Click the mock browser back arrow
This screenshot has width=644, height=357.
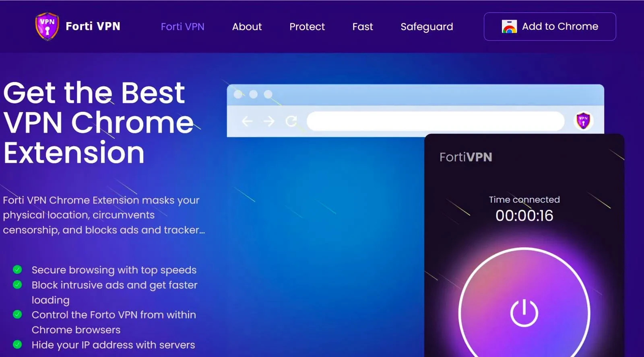247,121
